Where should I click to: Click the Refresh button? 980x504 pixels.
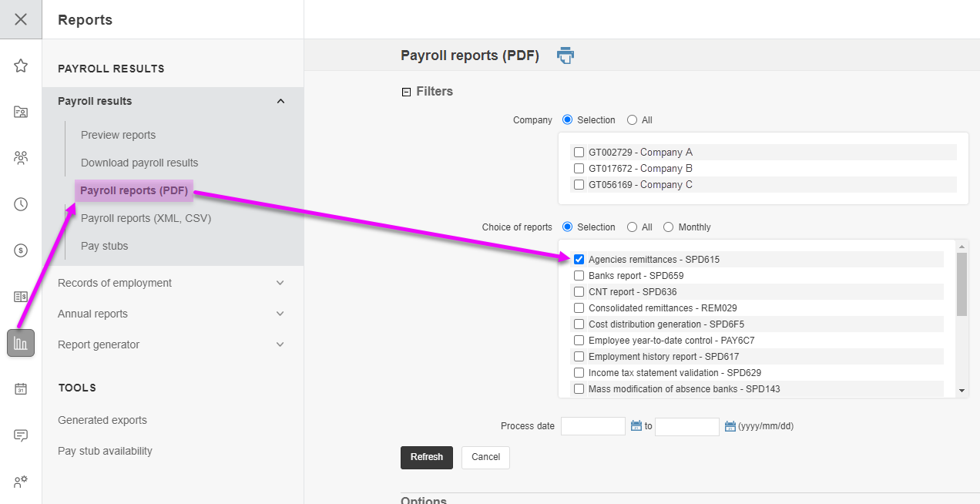pyautogui.click(x=426, y=457)
